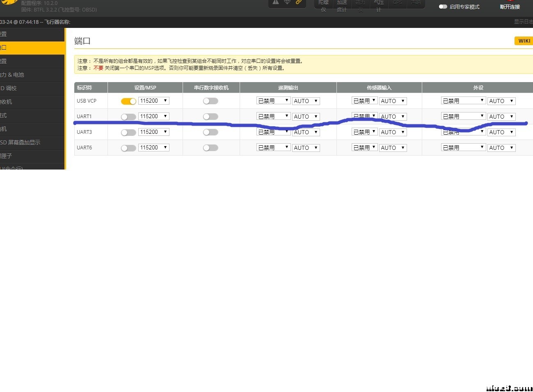Click the UART3 identifier cell
The image size is (533, 392).
(x=91, y=132)
